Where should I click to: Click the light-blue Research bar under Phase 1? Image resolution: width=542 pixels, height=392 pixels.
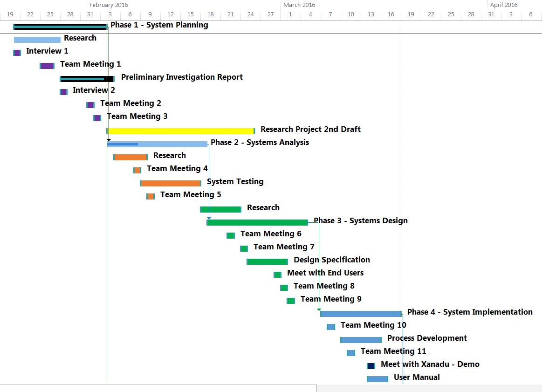pyautogui.click(x=37, y=40)
